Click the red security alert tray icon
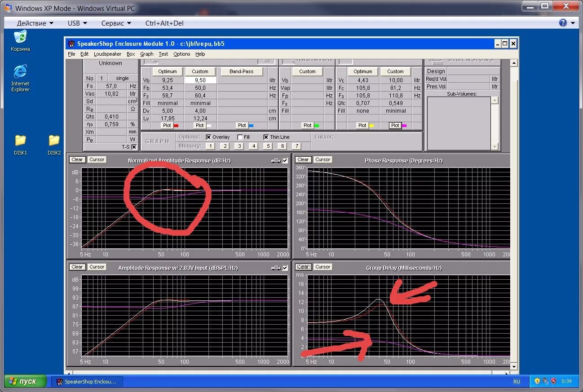Screen dimensions: 583x392 553,381
